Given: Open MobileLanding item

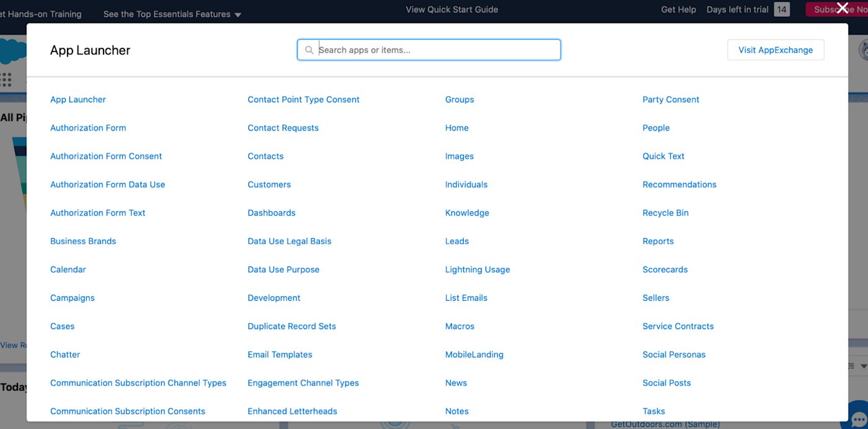Looking at the screenshot, I should point(474,355).
